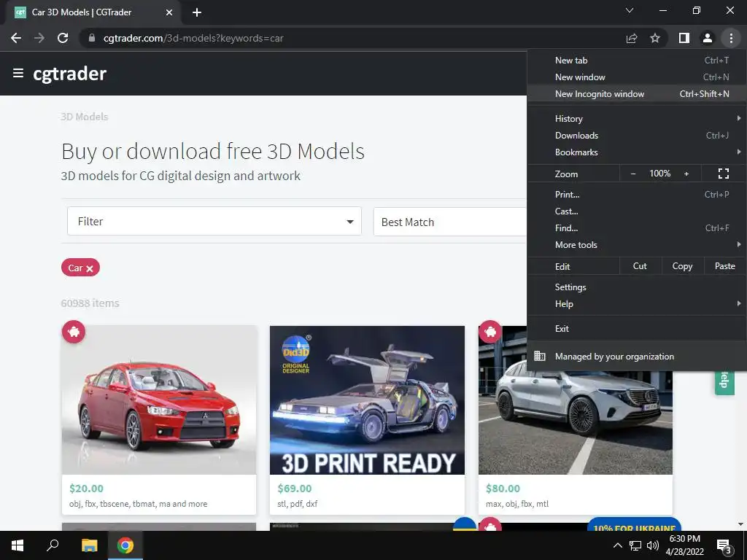Click piggy bank badge on red car
747x560 pixels.
coord(74,332)
